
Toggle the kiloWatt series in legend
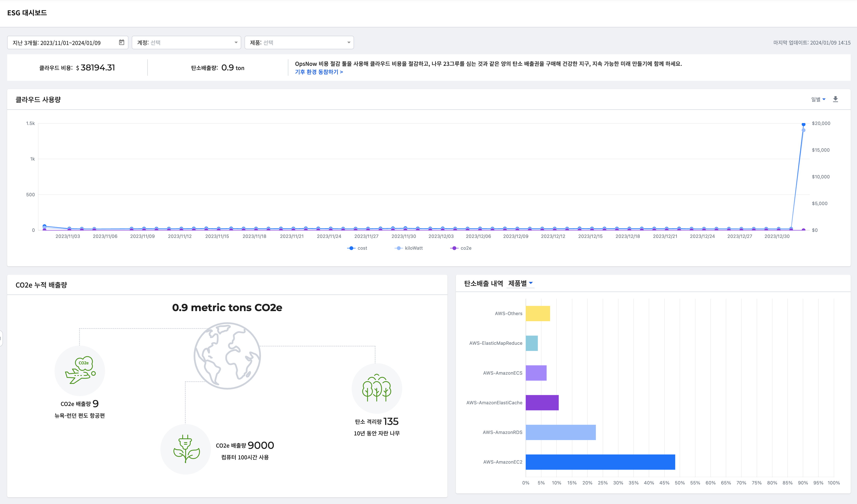409,248
